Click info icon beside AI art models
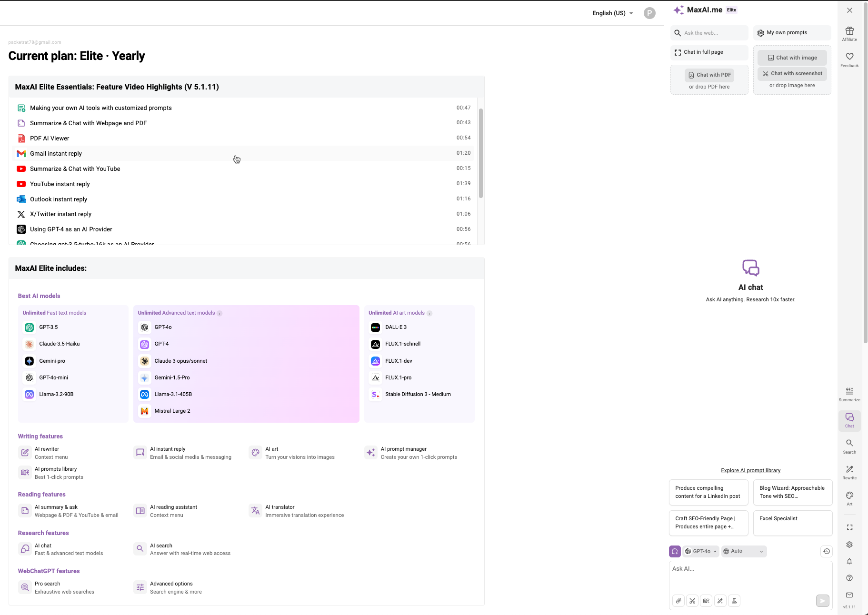Screen dimensions: 868x615 (429, 313)
